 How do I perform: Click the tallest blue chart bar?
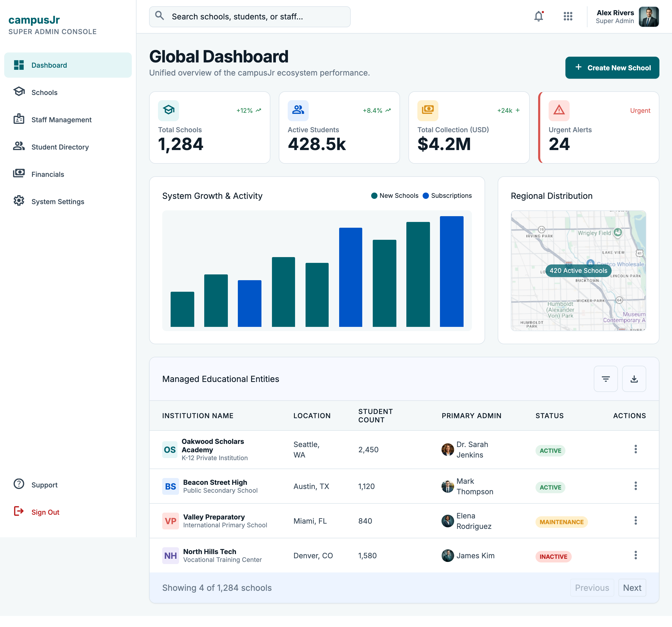451,271
